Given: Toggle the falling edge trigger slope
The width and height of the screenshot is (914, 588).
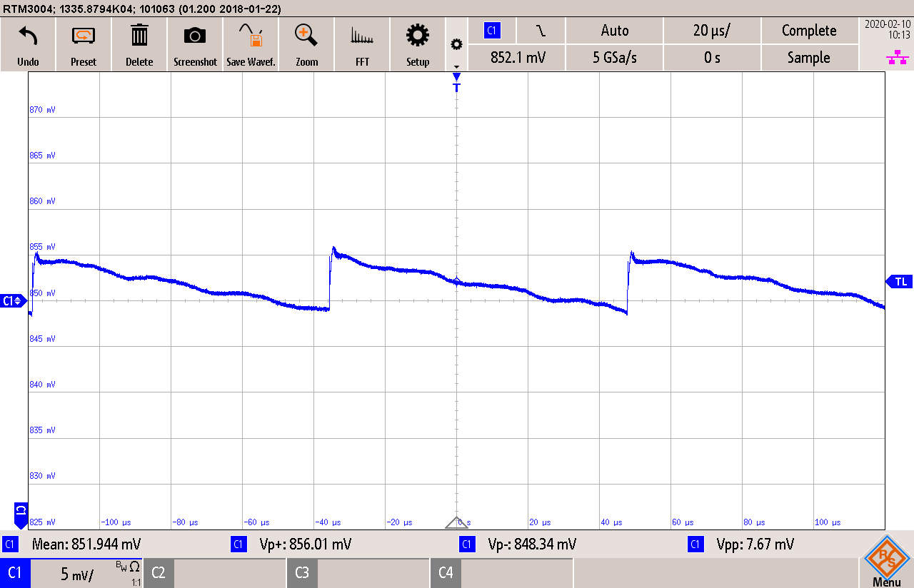Looking at the screenshot, I should tap(541, 30).
